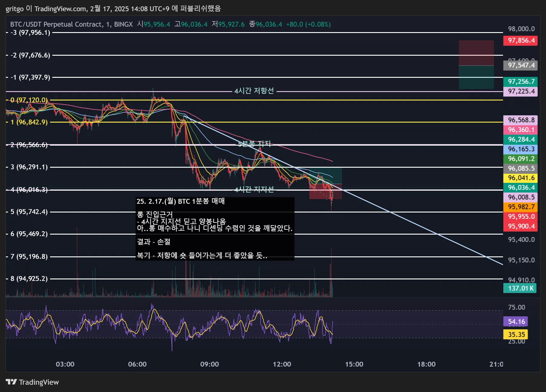Click the +80.0 (+0.08%) change value
Screen dimensions: 546x392
pos(308,24)
